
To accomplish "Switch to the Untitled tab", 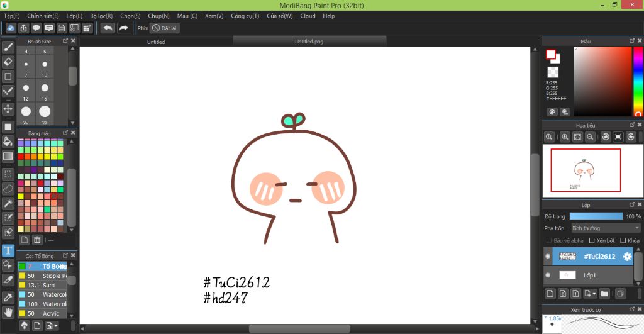I will (156, 42).
